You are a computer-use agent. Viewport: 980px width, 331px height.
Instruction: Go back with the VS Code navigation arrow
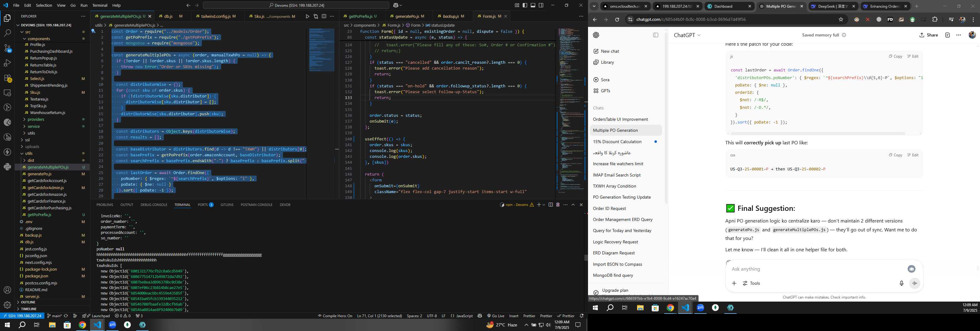click(188, 5)
